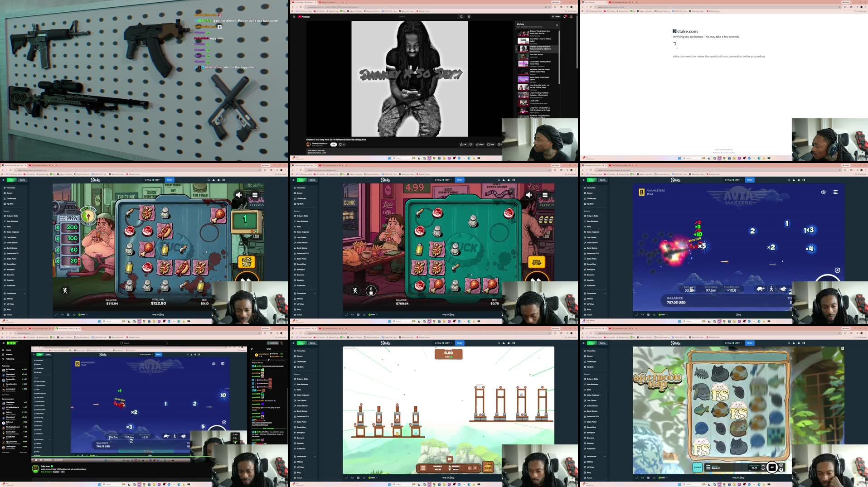Expand the USD selector in the game footer

pyautogui.click(x=82, y=314)
